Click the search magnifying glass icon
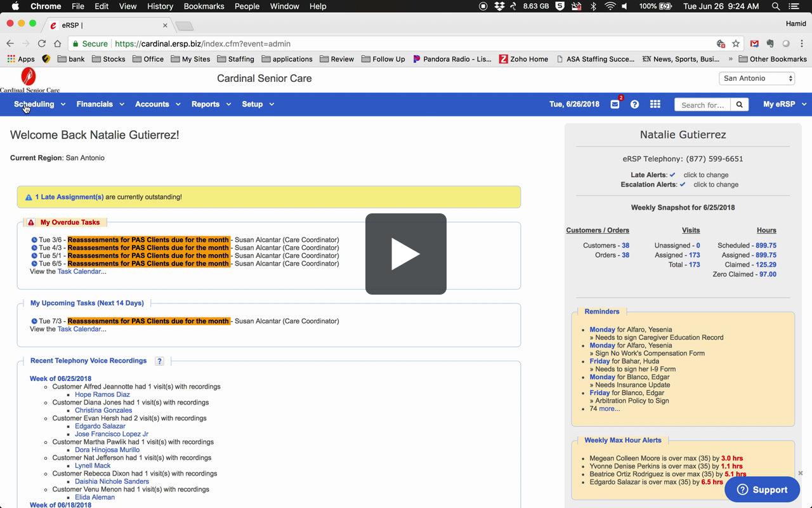 [739, 104]
